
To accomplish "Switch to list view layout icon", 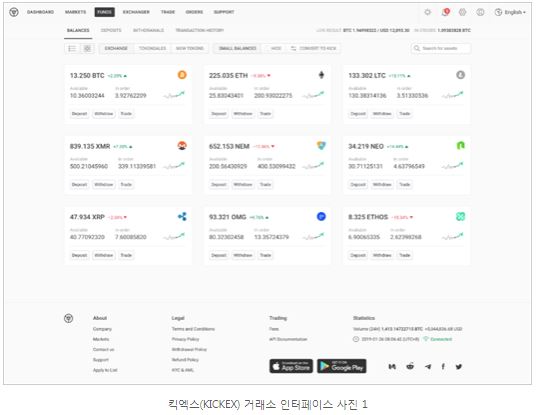I will pos(72,48).
